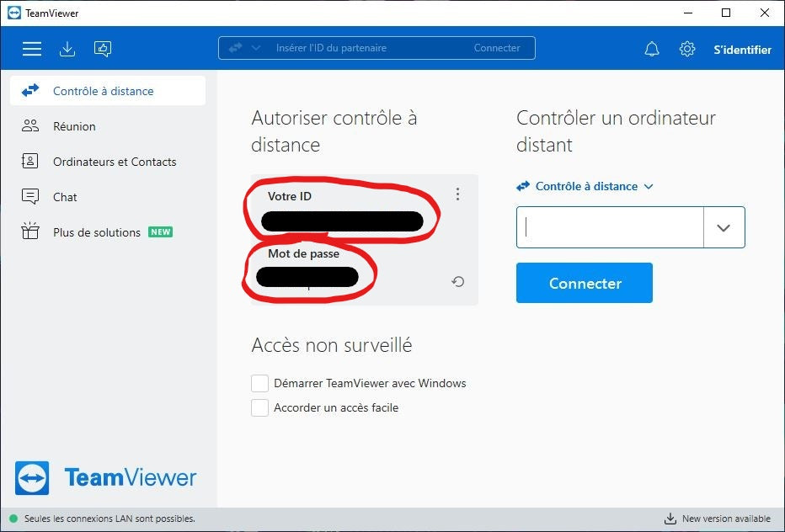Open the feedback thumbs-up icon

click(103, 49)
